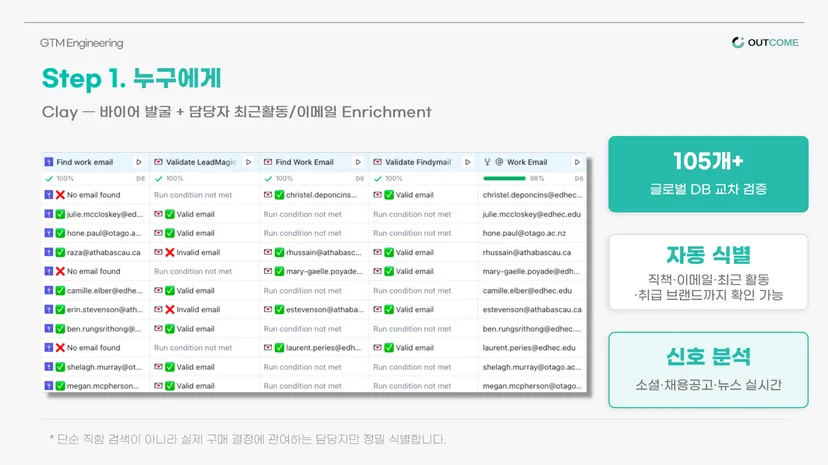Screen dimensions: 828x465
Task: Open the 'Validate LeadMagic' column header
Action: 204,162
